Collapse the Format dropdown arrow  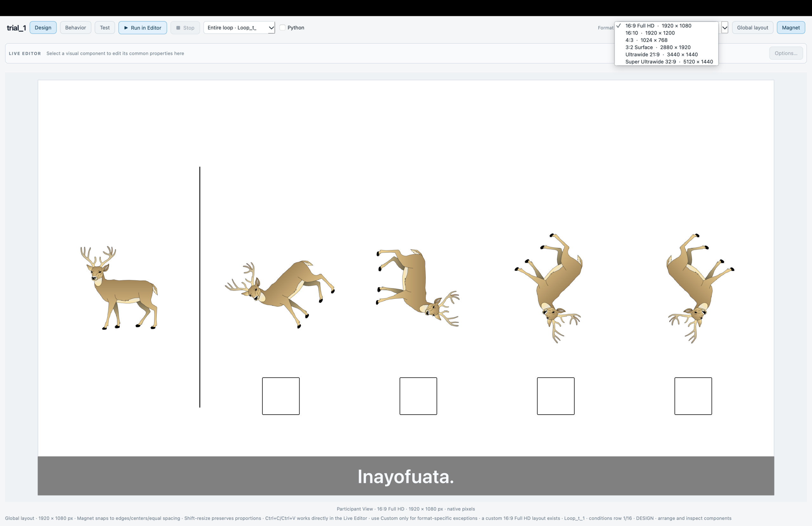725,28
